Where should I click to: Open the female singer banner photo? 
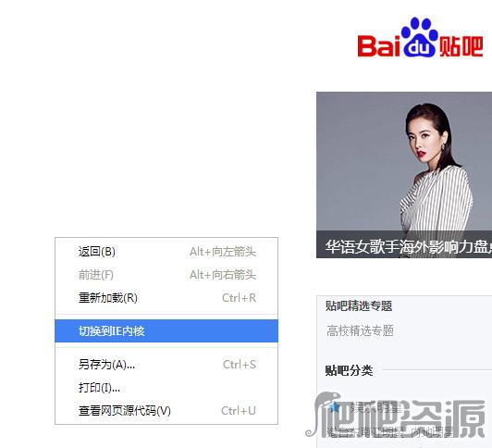pos(404,161)
